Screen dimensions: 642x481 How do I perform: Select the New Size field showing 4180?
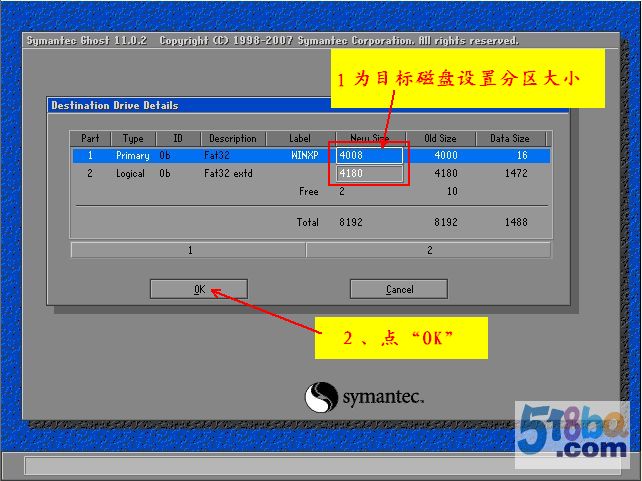369,173
